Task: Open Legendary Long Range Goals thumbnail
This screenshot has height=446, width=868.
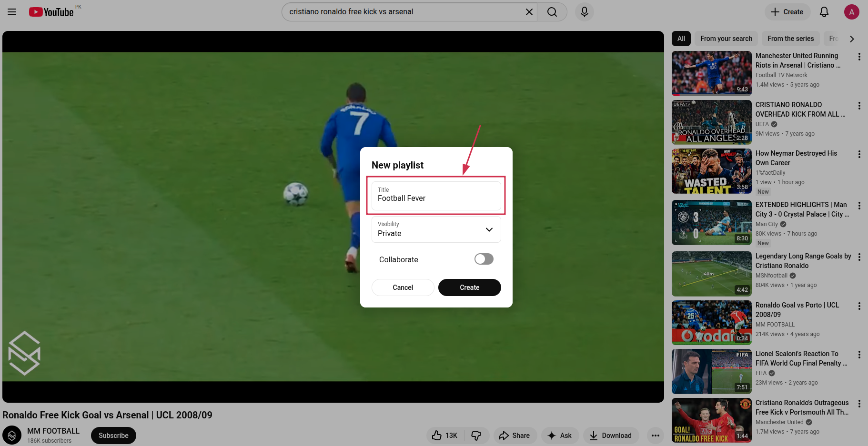Action: click(712, 274)
